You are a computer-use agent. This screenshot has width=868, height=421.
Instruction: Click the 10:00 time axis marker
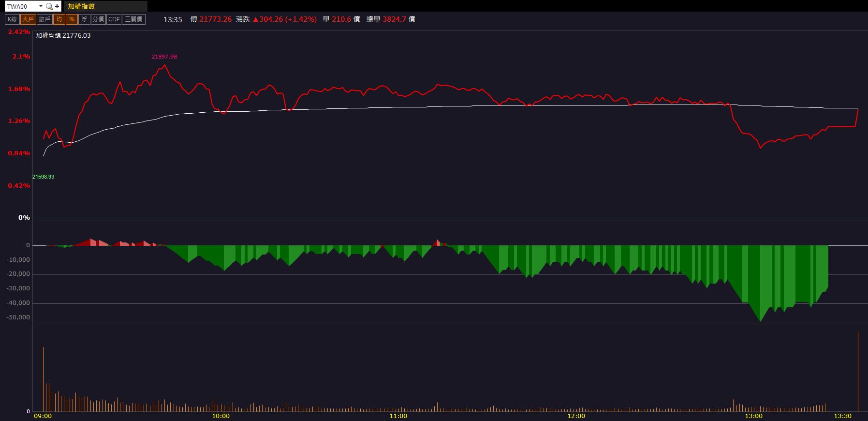(x=221, y=416)
